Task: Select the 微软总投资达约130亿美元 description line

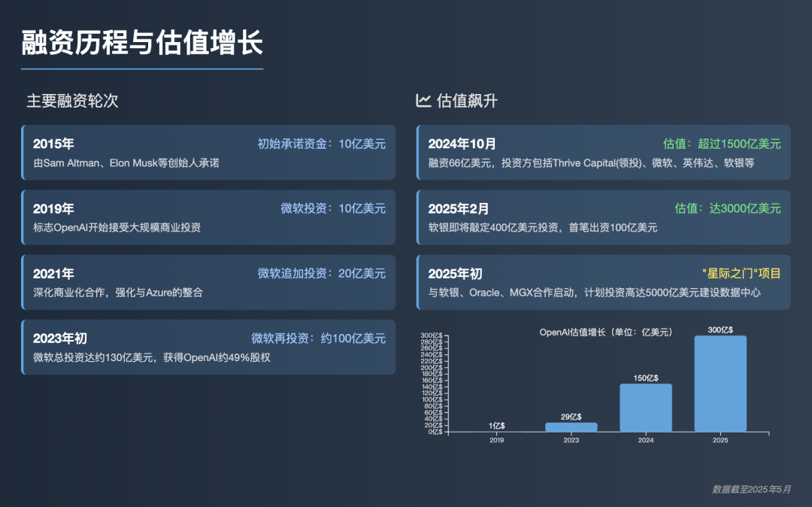Action: (x=152, y=357)
